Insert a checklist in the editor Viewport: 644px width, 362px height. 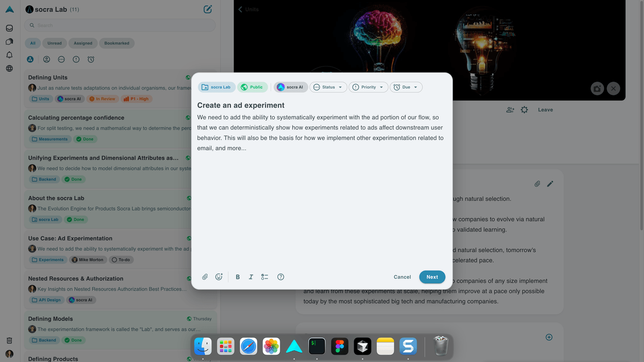[x=265, y=277]
